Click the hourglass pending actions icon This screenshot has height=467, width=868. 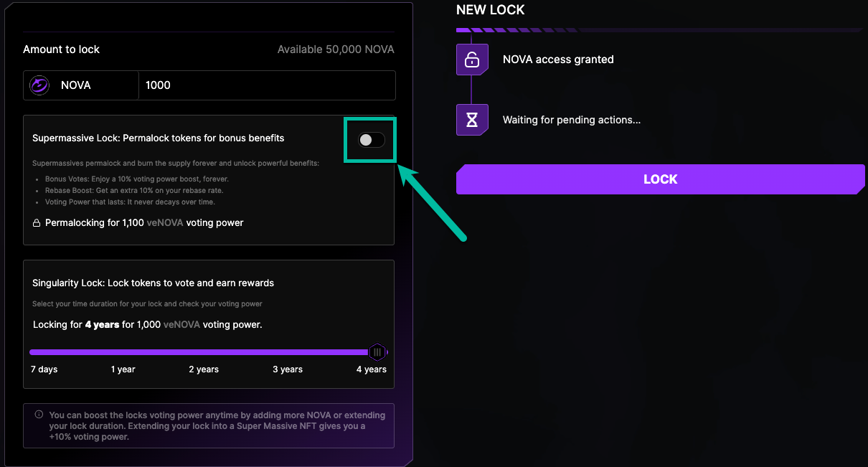click(472, 120)
